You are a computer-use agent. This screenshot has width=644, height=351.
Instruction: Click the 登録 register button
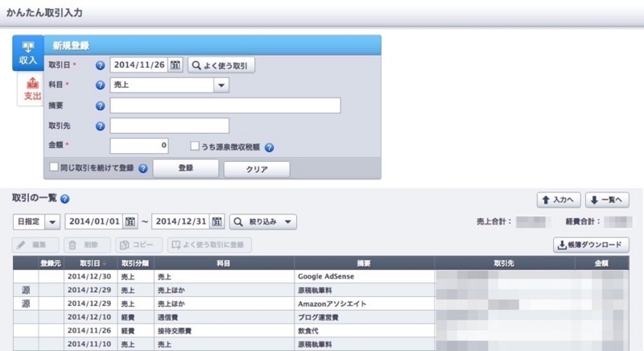(x=186, y=168)
